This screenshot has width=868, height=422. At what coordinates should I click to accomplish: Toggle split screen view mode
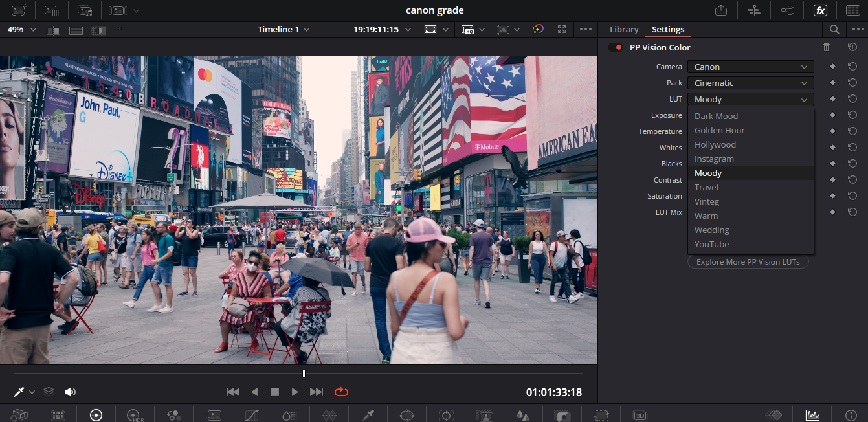point(76,30)
